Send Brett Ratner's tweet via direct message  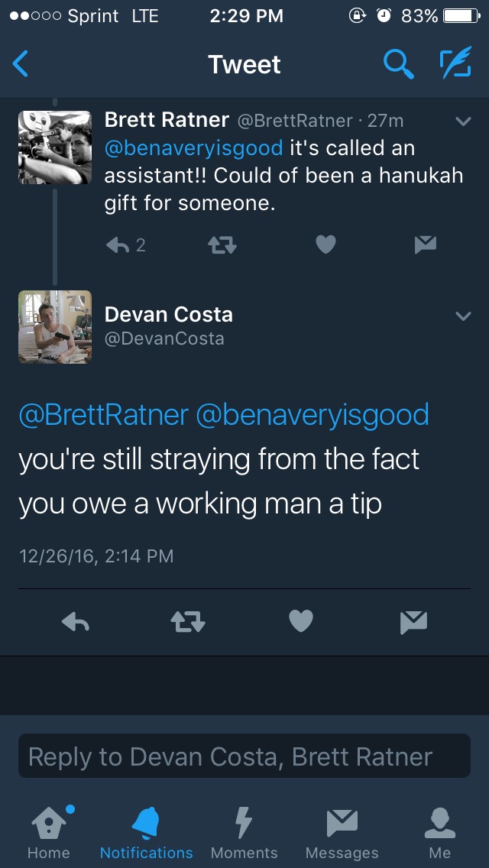click(425, 245)
